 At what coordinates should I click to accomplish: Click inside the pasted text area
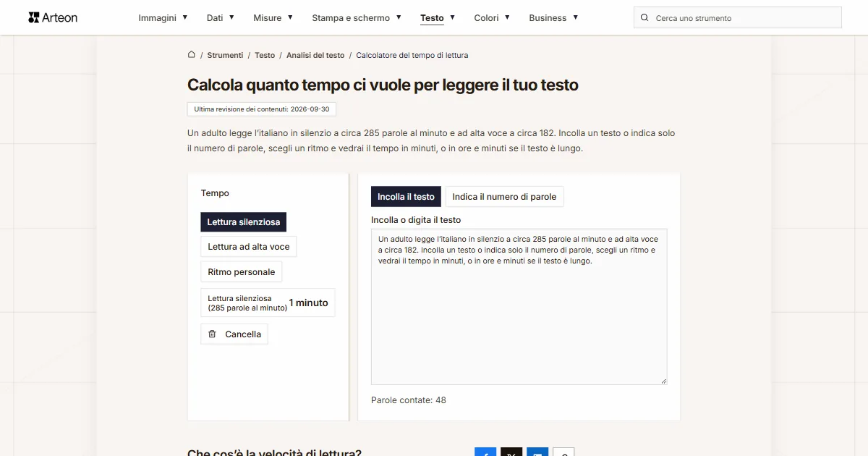coord(519,307)
